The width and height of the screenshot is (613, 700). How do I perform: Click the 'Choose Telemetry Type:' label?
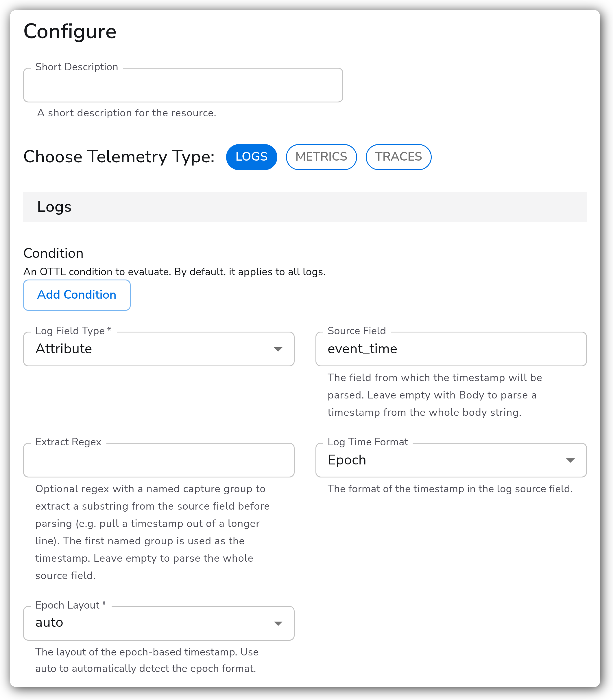[x=119, y=157]
